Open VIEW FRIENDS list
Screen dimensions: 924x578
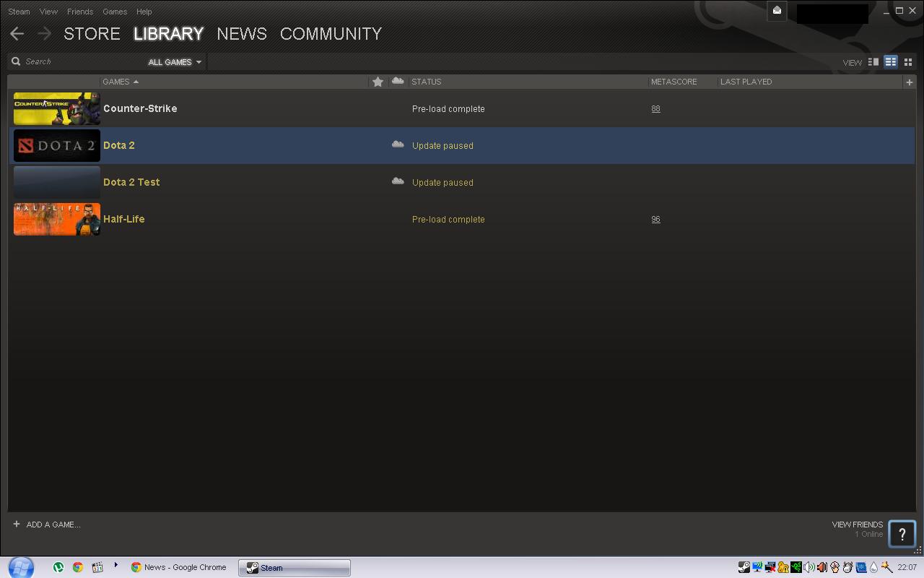857,525
